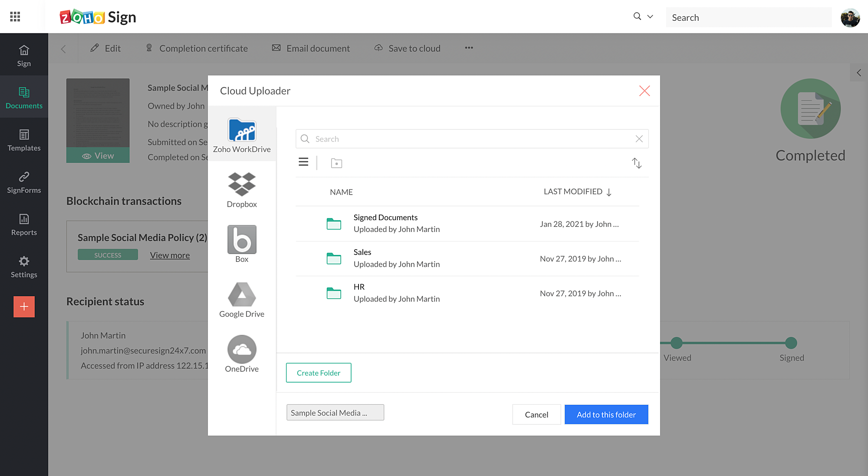Click the list view hamburger icon
The height and width of the screenshot is (476, 868).
coord(303,162)
